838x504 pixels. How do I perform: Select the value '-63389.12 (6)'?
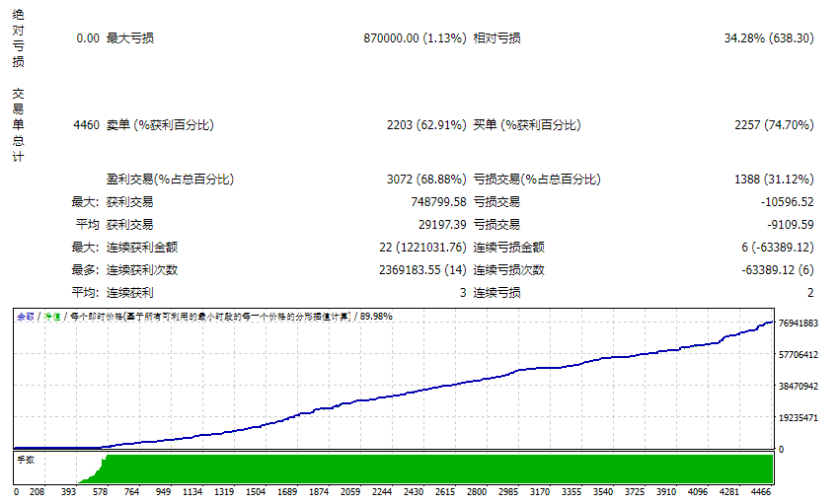click(778, 270)
